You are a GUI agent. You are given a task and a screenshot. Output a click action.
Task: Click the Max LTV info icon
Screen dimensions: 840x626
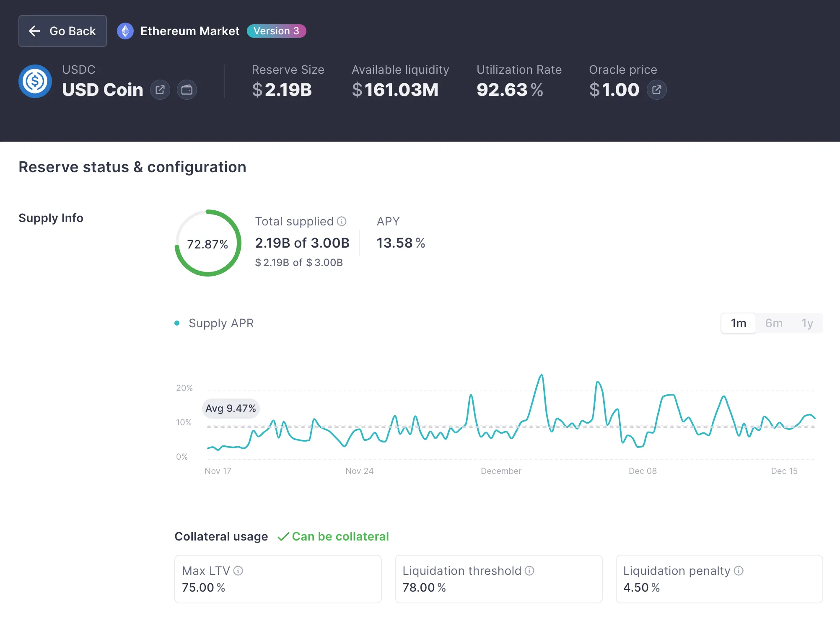click(238, 571)
